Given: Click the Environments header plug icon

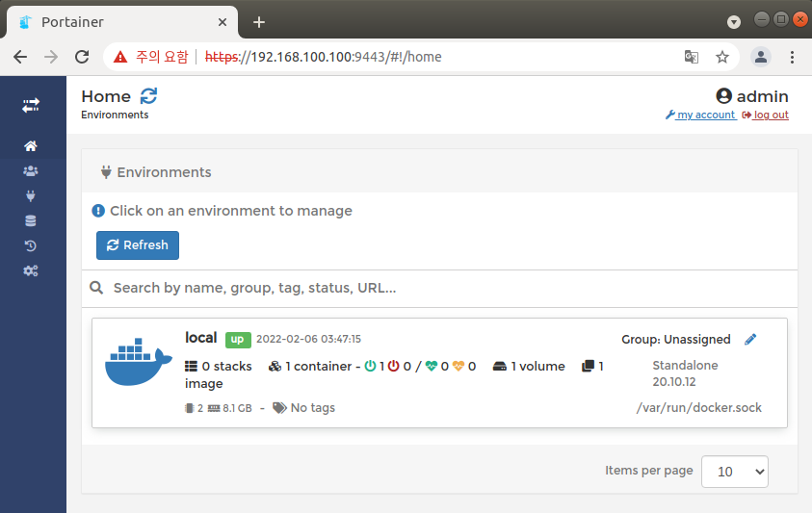Looking at the screenshot, I should (x=106, y=172).
